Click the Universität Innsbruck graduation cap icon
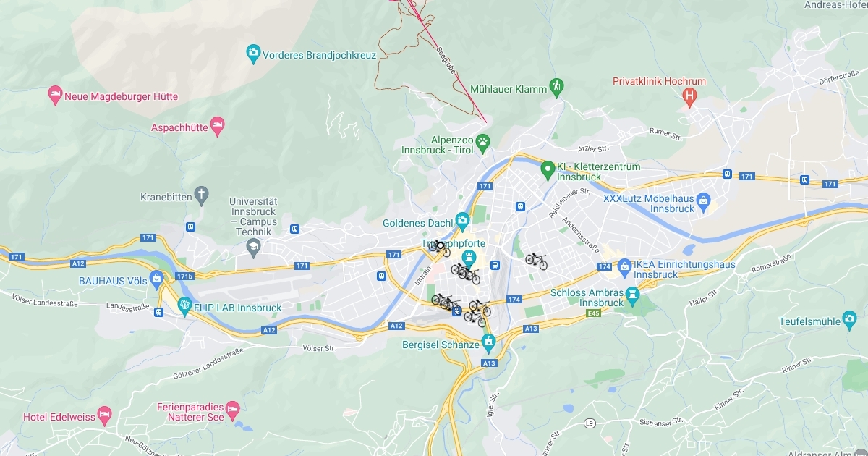Image resolution: width=868 pixels, height=456 pixels. pyautogui.click(x=253, y=248)
